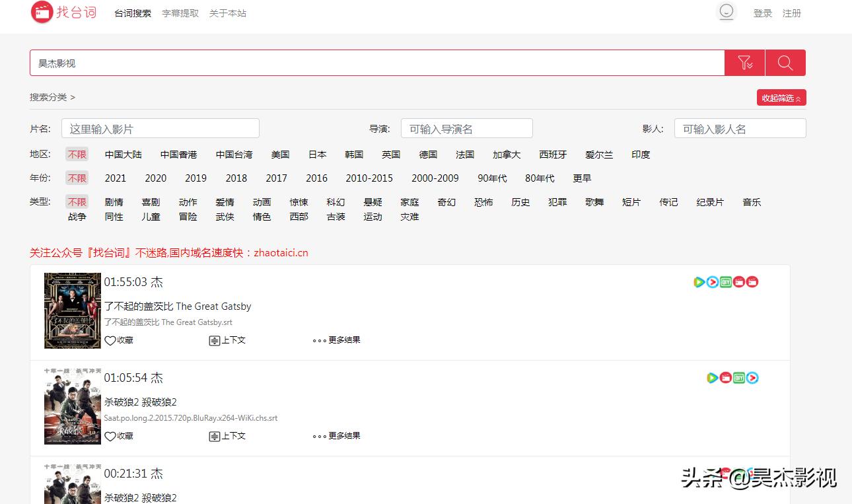This screenshot has width=852, height=504.
Task: Click the red movie platform icon on 杀破狼2
Action: tap(726, 377)
